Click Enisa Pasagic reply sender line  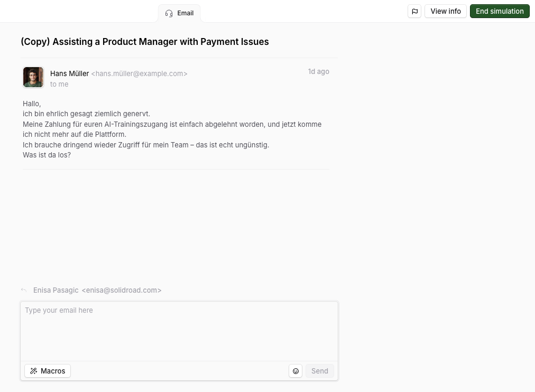click(97, 290)
